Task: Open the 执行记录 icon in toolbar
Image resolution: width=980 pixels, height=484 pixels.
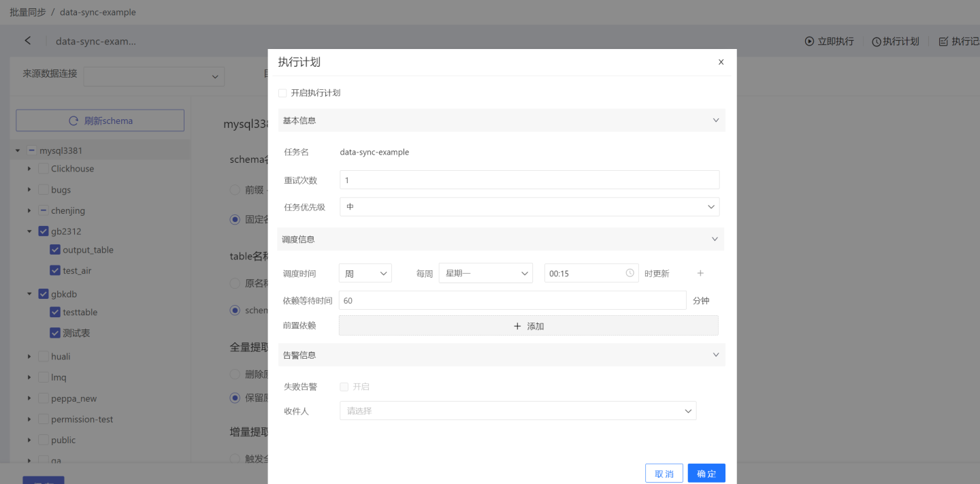Action: (943, 42)
